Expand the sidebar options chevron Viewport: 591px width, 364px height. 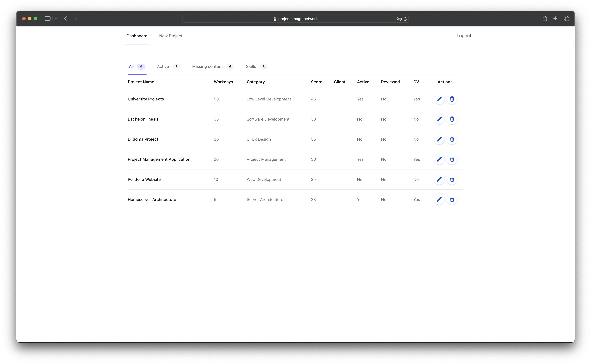point(56,18)
